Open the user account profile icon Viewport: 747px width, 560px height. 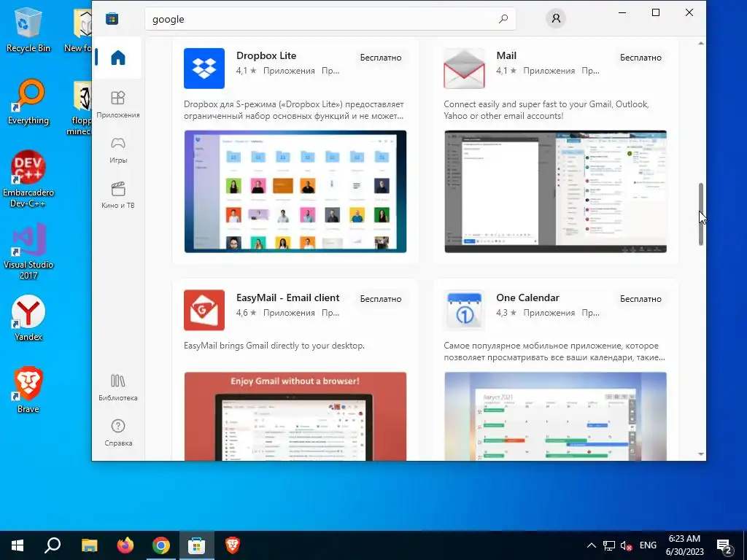click(556, 18)
